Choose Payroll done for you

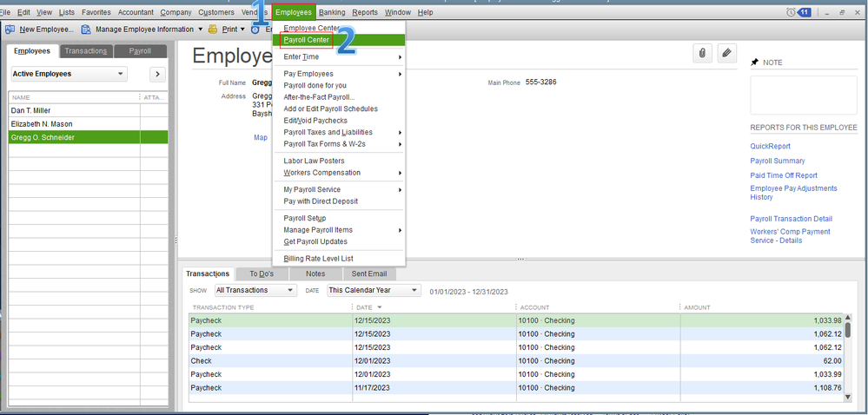coord(315,86)
